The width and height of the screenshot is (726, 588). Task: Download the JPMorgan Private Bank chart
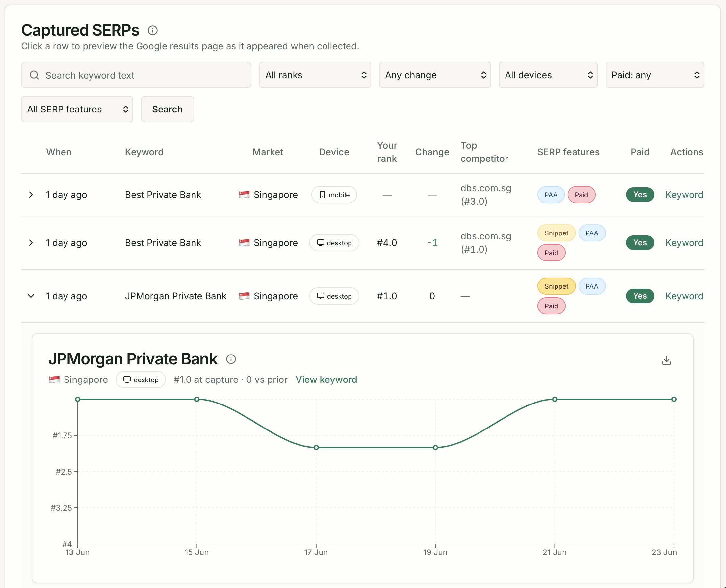[x=666, y=360]
